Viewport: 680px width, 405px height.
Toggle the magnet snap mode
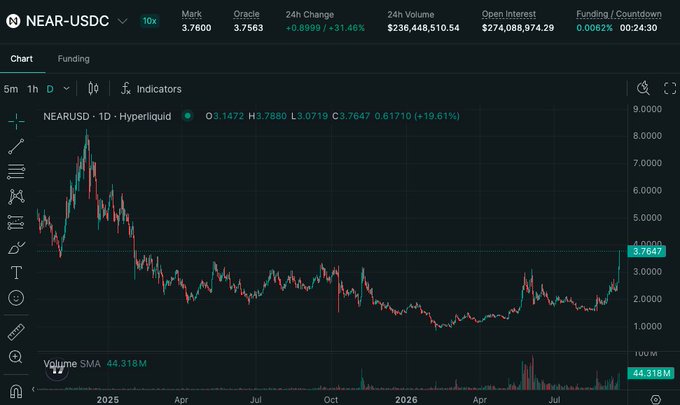[16, 391]
